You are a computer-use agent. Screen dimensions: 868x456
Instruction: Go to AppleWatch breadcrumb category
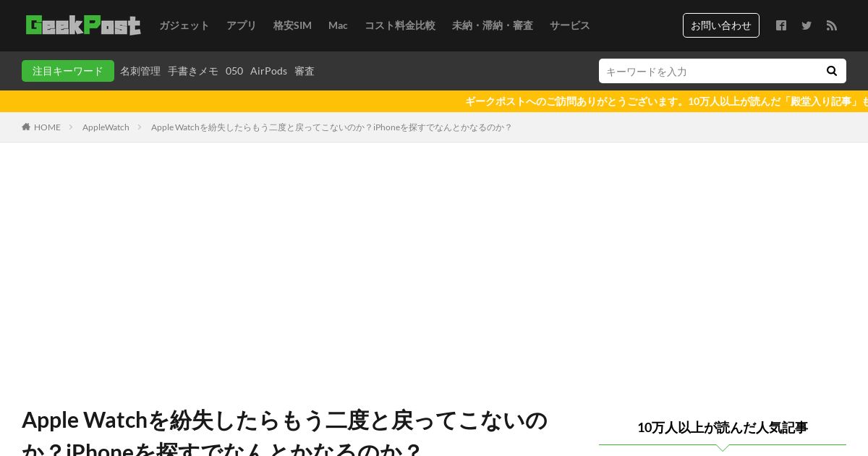pos(106,127)
